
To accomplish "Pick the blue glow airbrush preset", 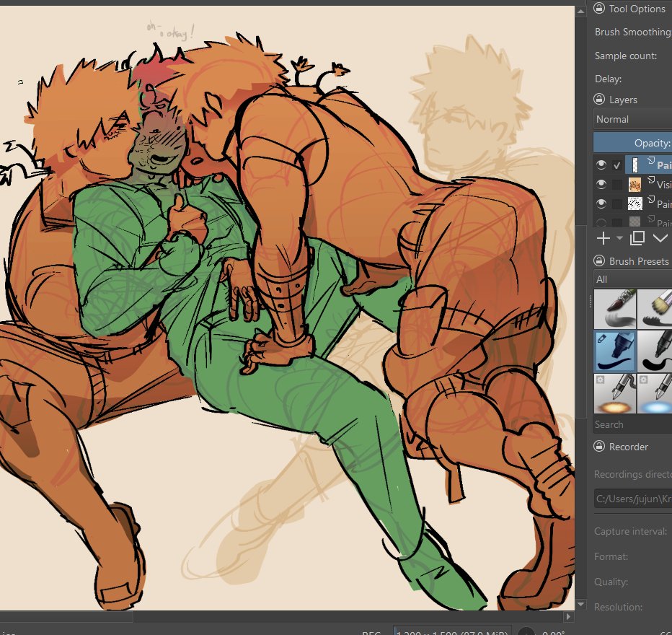I will pyautogui.click(x=655, y=393).
